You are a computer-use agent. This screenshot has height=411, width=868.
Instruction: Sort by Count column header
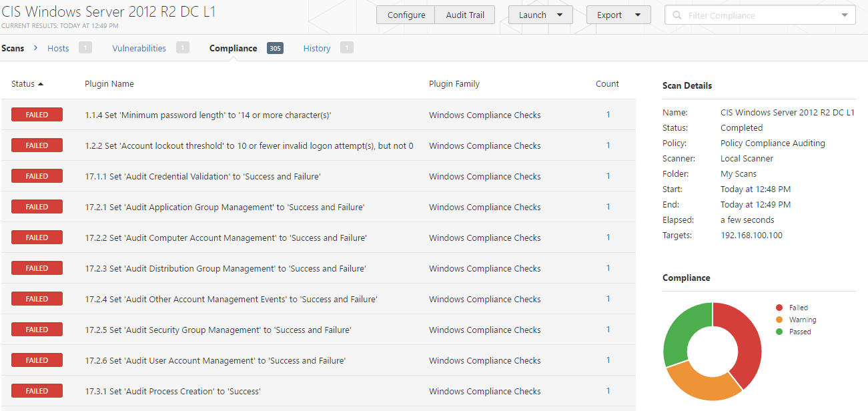(607, 84)
